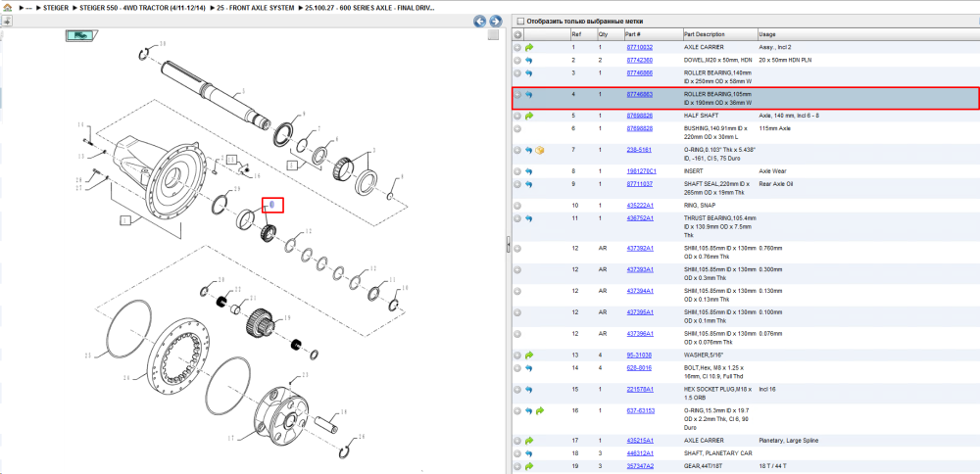The image size is (980, 474).
Task: Click the blue arrow icon for DOWEL row
Action: coord(529,60)
